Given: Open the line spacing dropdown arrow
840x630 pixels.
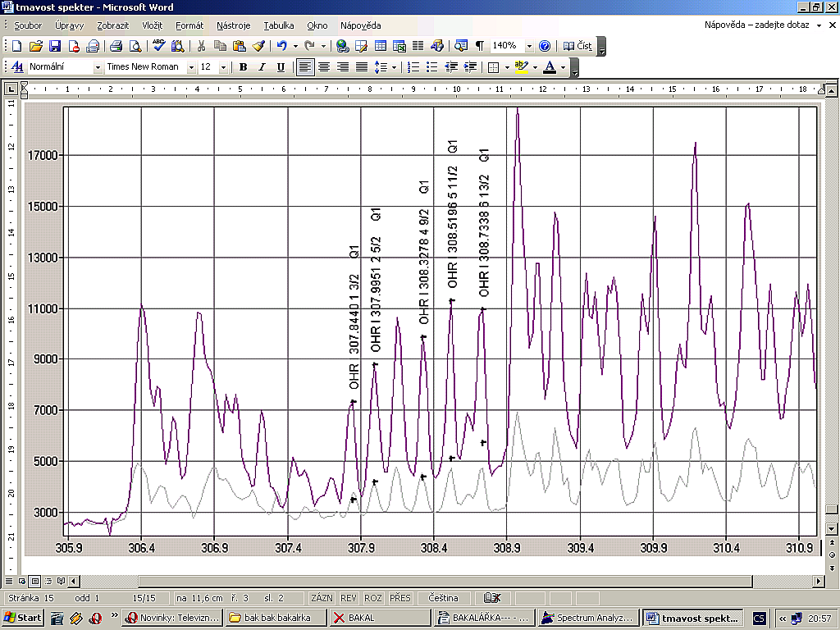Looking at the screenshot, I should pos(395,67).
